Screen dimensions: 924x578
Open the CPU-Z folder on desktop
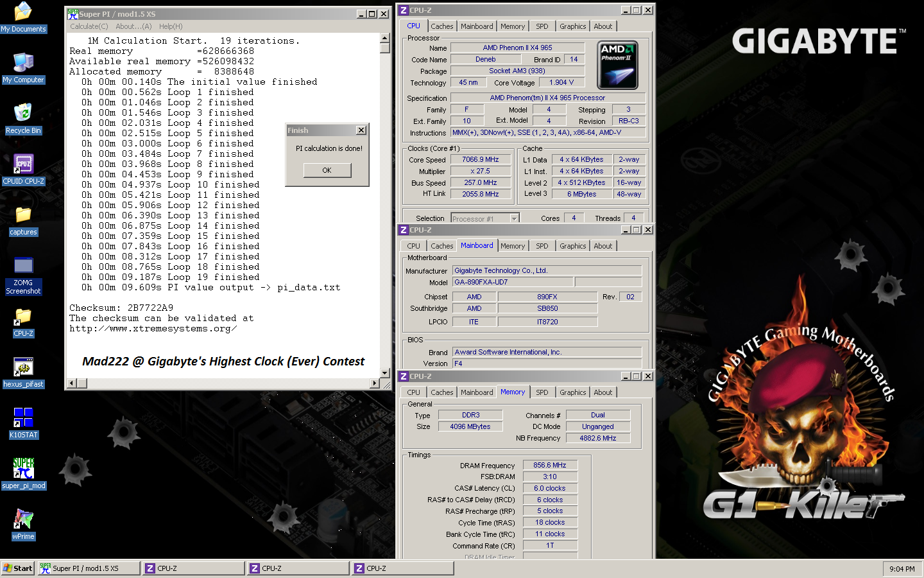pyautogui.click(x=23, y=322)
